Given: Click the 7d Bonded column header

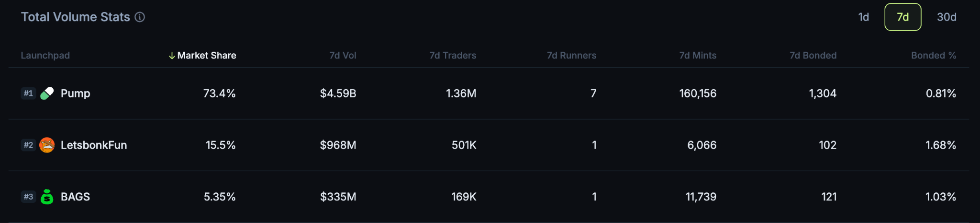Looking at the screenshot, I should (813, 56).
